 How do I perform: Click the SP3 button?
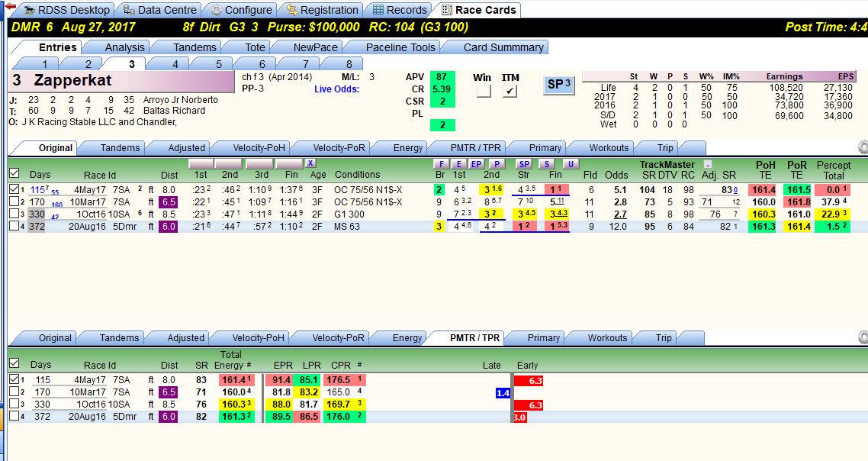[x=558, y=85]
